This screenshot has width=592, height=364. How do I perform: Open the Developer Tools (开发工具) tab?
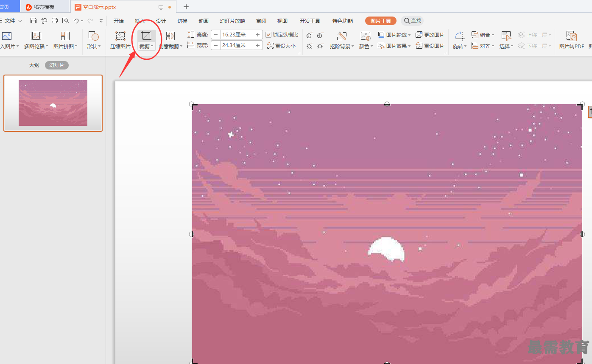[x=310, y=21]
